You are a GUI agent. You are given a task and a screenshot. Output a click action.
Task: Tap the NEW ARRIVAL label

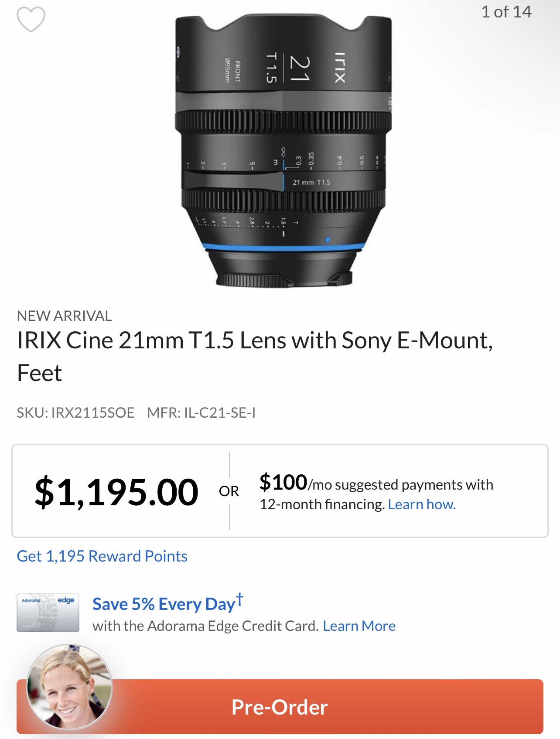64,316
